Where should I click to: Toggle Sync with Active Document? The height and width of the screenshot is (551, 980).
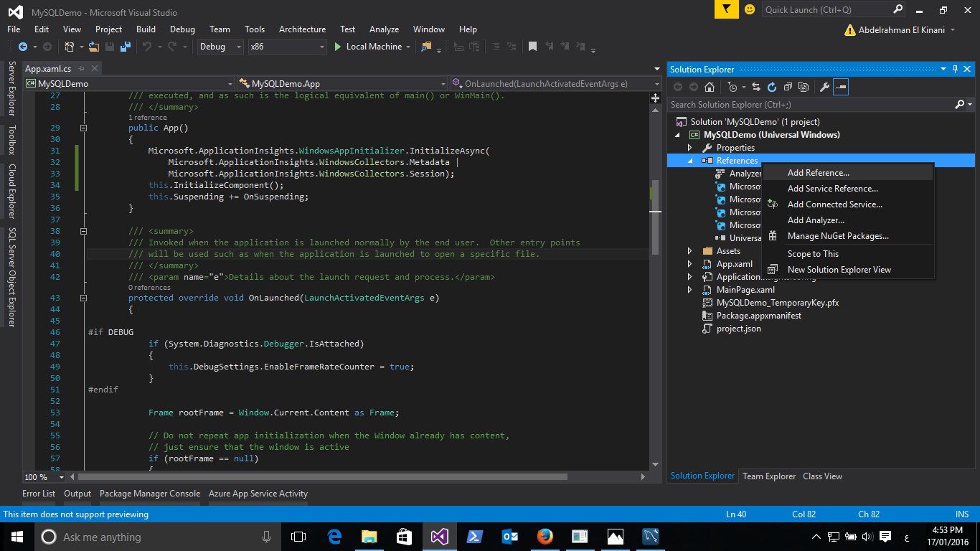(x=756, y=87)
